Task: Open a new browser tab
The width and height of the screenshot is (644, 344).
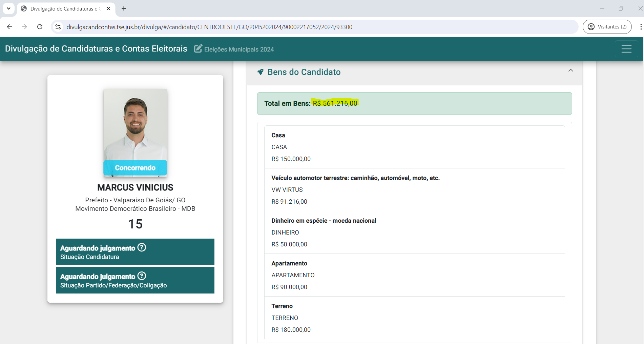Action: [124, 8]
